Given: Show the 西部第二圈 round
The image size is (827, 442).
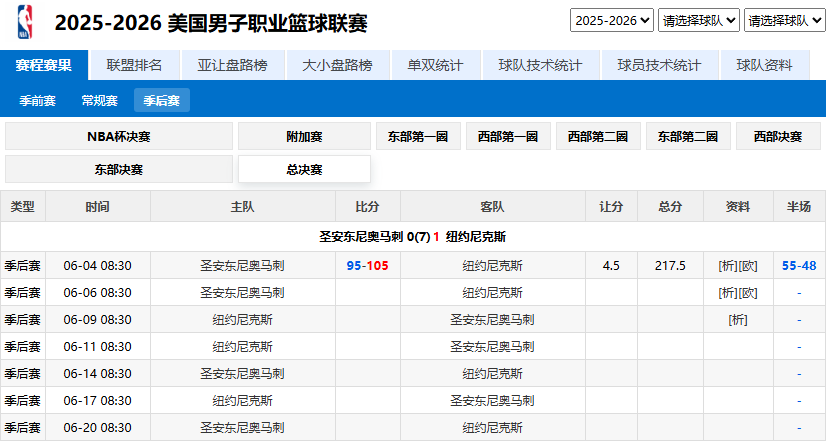Looking at the screenshot, I should [x=598, y=137].
